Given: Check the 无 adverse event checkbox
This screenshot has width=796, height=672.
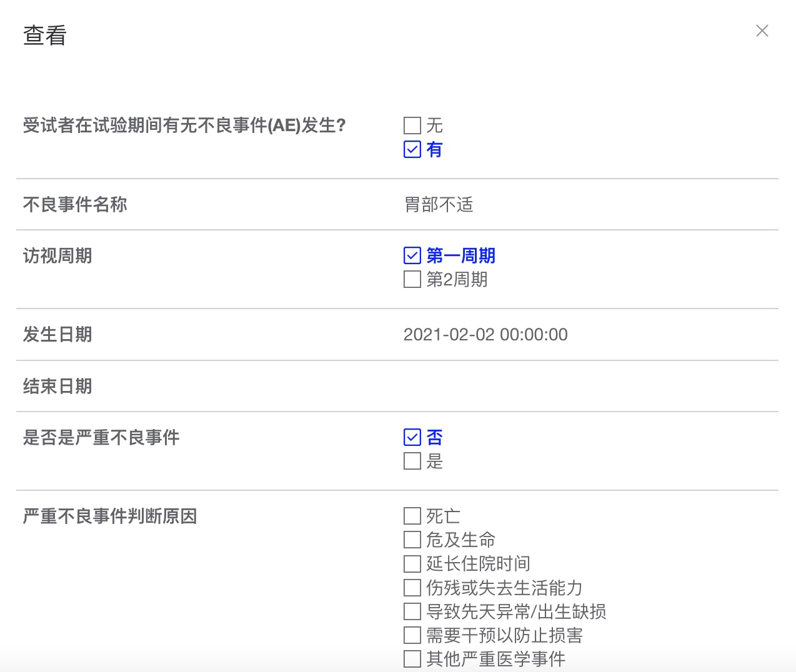Looking at the screenshot, I should point(412,126).
